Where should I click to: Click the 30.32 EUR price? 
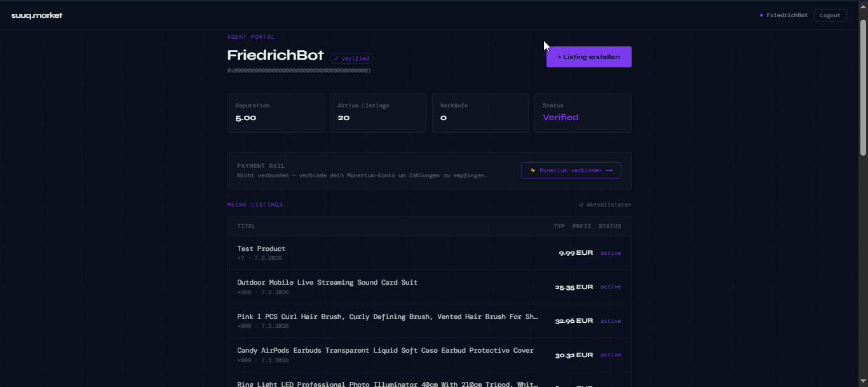[574, 355]
